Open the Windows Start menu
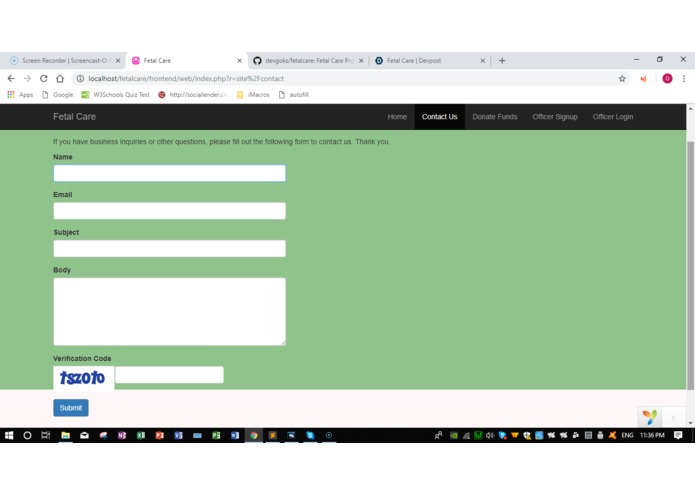The image size is (695, 494). click(9, 435)
